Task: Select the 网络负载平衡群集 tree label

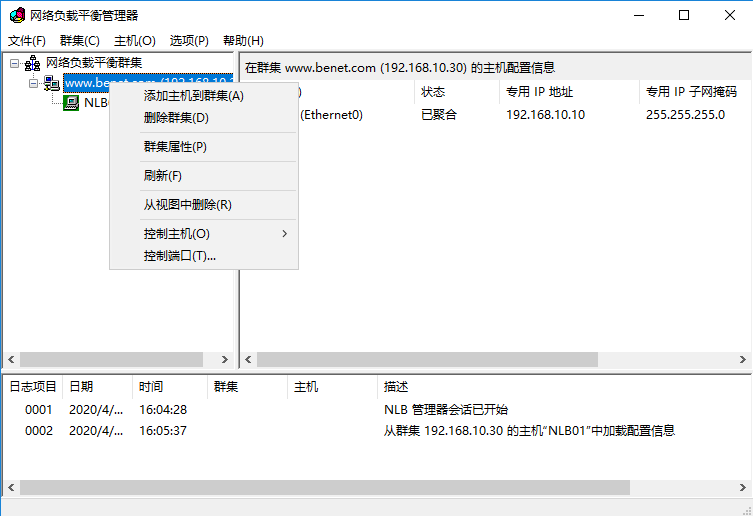Action: coord(94,63)
